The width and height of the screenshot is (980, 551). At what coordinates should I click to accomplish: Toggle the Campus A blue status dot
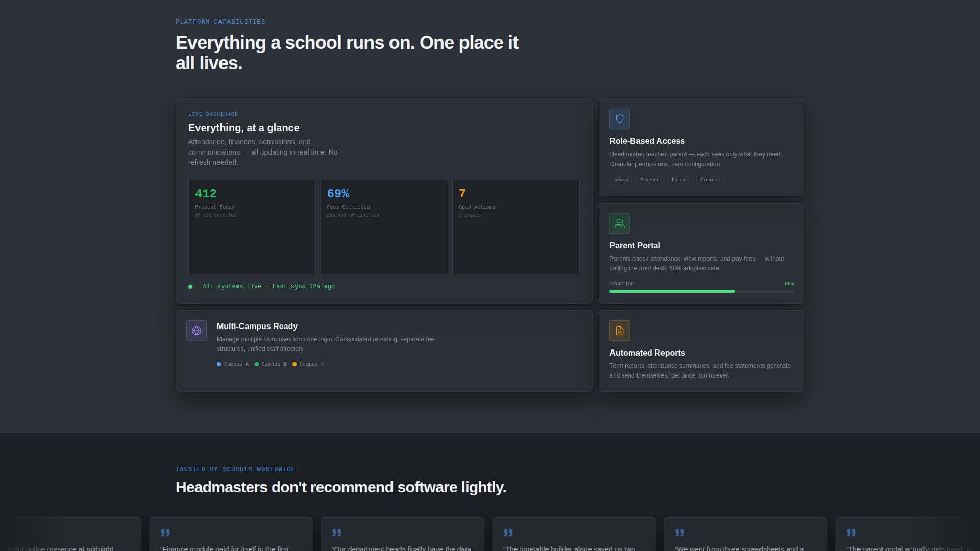click(x=219, y=364)
